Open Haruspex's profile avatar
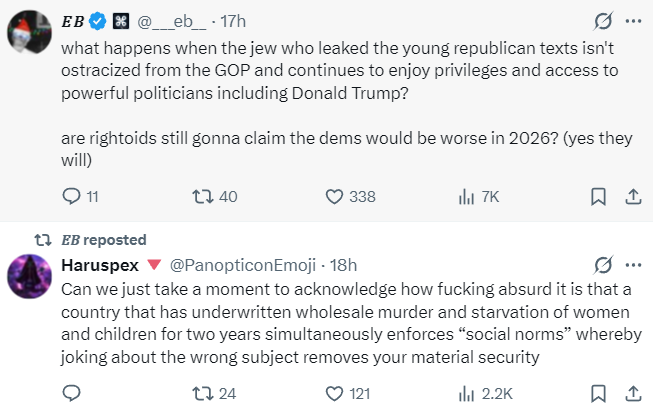The height and width of the screenshot is (414, 653). click(27, 276)
